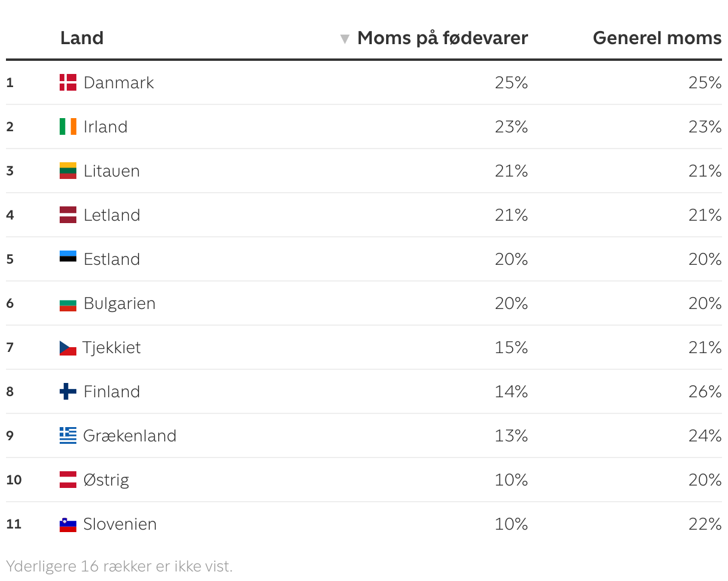The width and height of the screenshot is (728, 581).
Task: Click the Greek flag next to Grækenland
Action: tap(68, 435)
